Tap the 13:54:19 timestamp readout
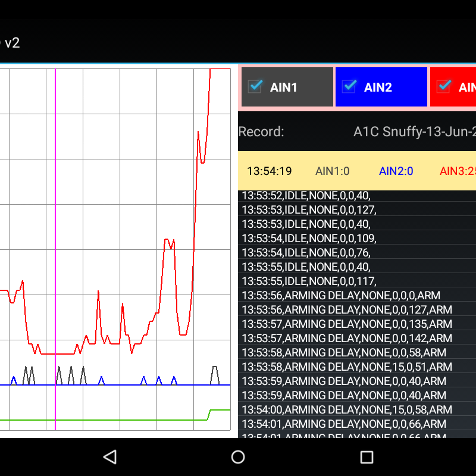The height and width of the screenshot is (476, 476). point(269,171)
